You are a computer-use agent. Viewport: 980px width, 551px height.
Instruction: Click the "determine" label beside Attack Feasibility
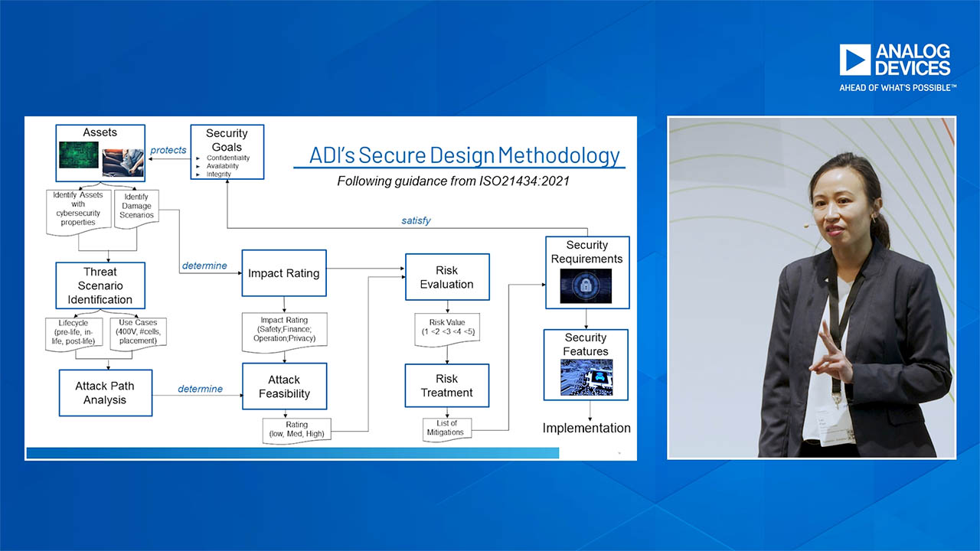pyautogui.click(x=201, y=389)
